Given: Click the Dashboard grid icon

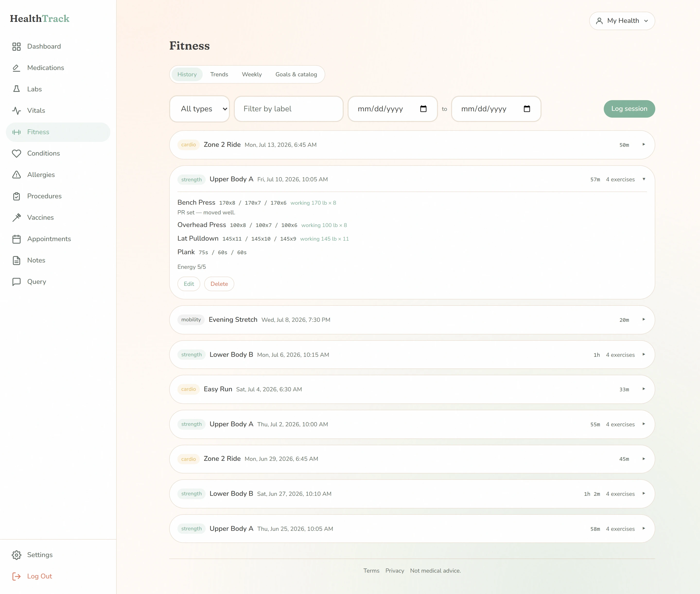Looking at the screenshot, I should tap(17, 46).
